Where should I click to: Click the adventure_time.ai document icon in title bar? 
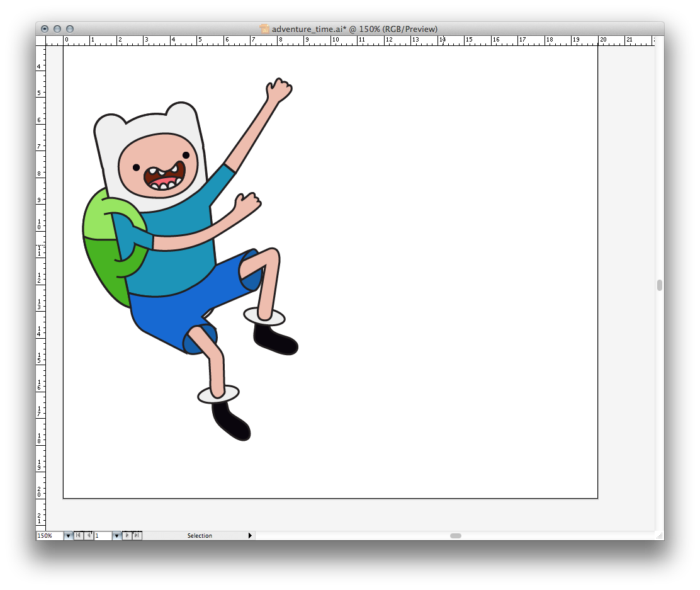point(265,29)
